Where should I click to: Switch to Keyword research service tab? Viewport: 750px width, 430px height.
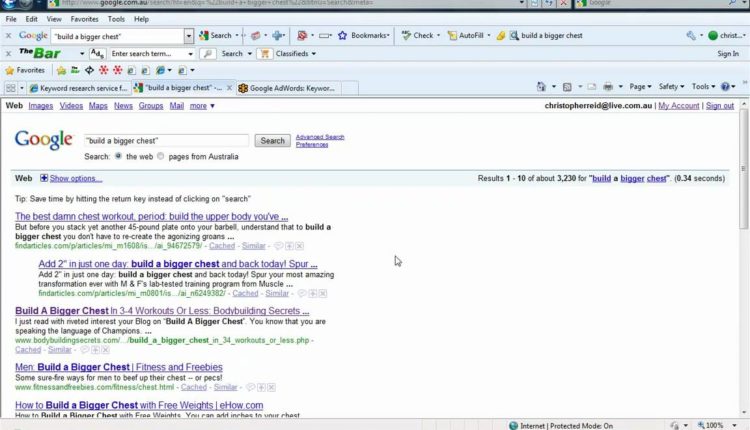point(78,88)
